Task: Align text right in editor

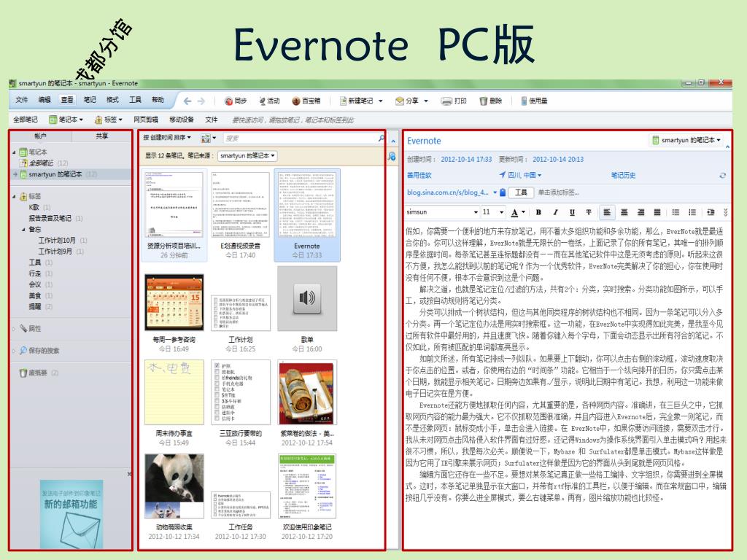Action: 640,212
